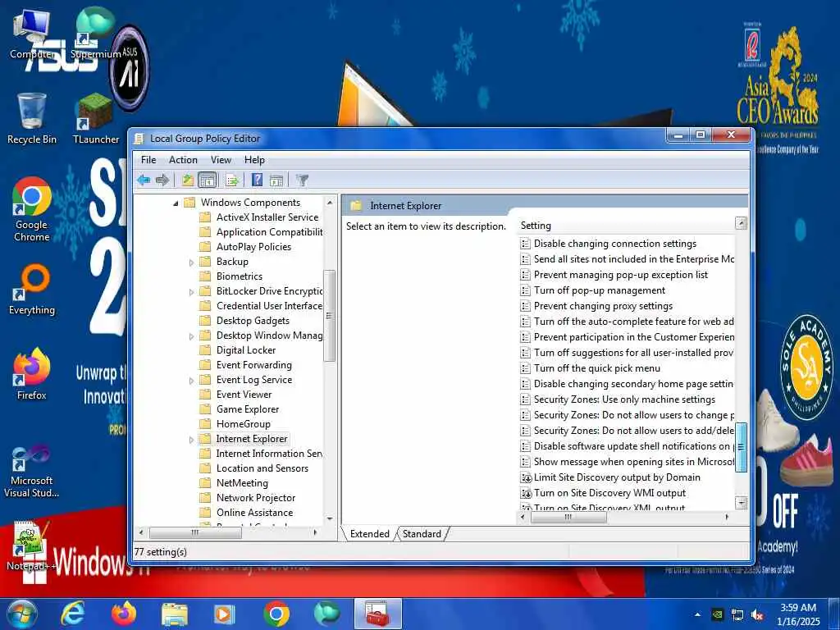840x630 pixels.
Task: Click the muted volume tray icon
Action: pos(757,615)
